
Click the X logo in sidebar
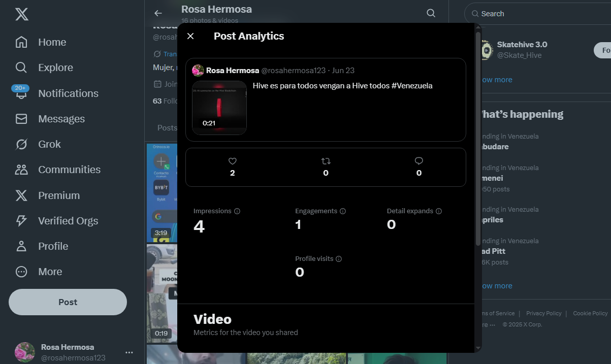point(21,14)
